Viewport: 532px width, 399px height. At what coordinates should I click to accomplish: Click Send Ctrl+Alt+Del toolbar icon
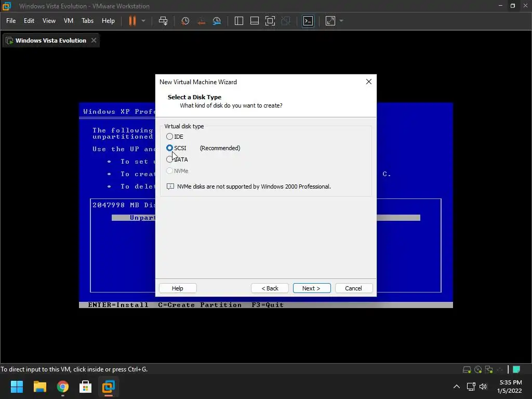163,21
